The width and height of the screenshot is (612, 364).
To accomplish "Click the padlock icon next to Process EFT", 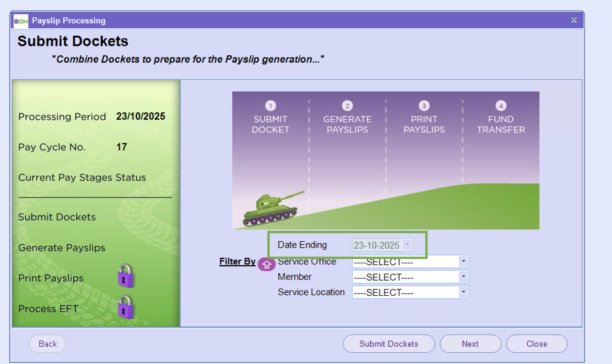I will (x=125, y=307).
